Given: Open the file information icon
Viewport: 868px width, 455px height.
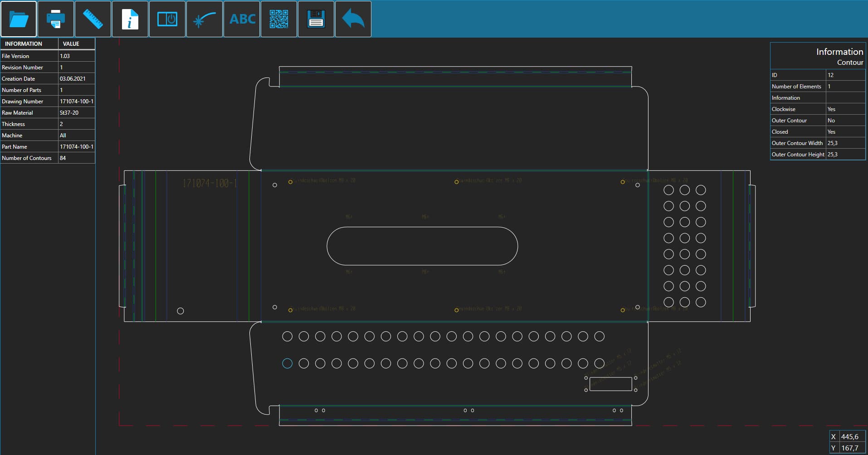Looking at the screenshot, I should [x=130, y=19].
